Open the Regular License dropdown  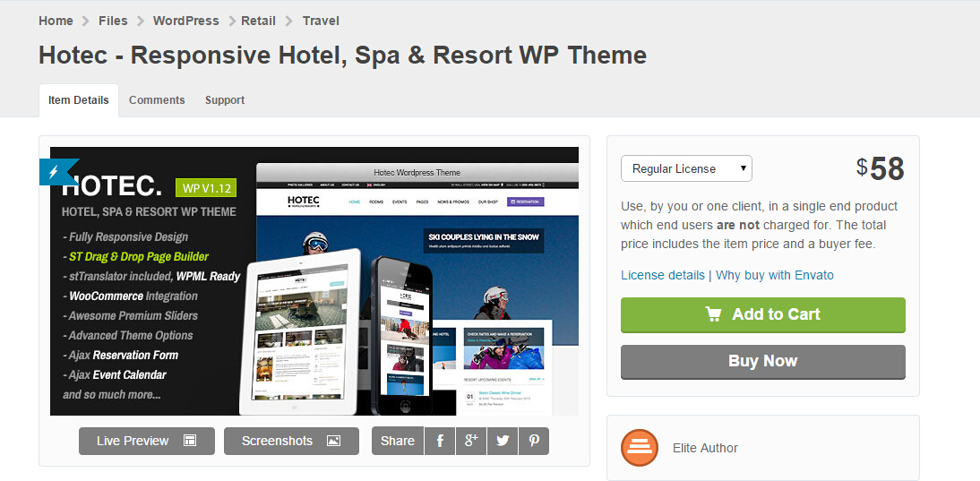(686, 168)
